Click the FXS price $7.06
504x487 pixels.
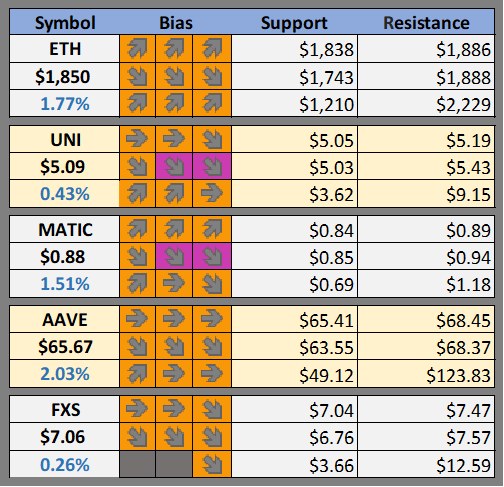(63, 437)
